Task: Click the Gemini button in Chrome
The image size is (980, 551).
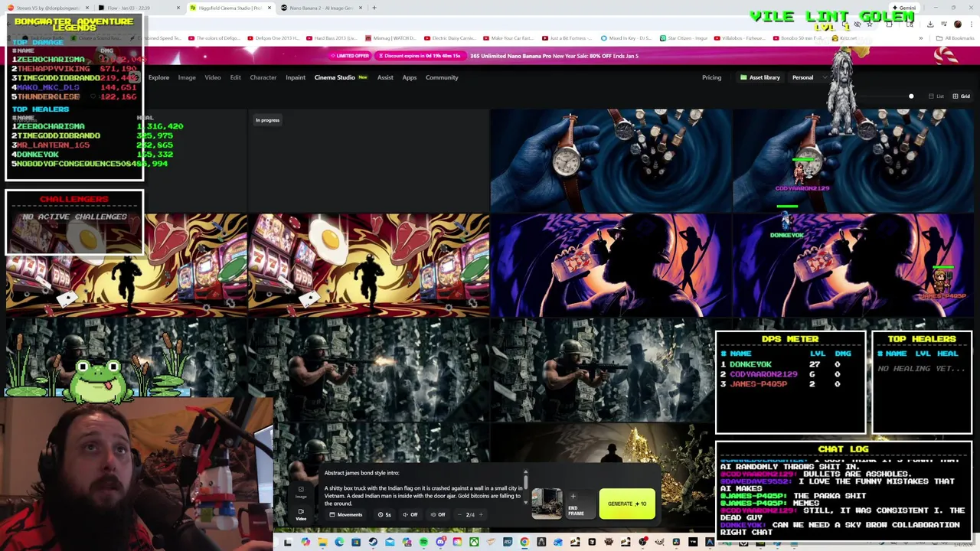Action: click(904, 8)
